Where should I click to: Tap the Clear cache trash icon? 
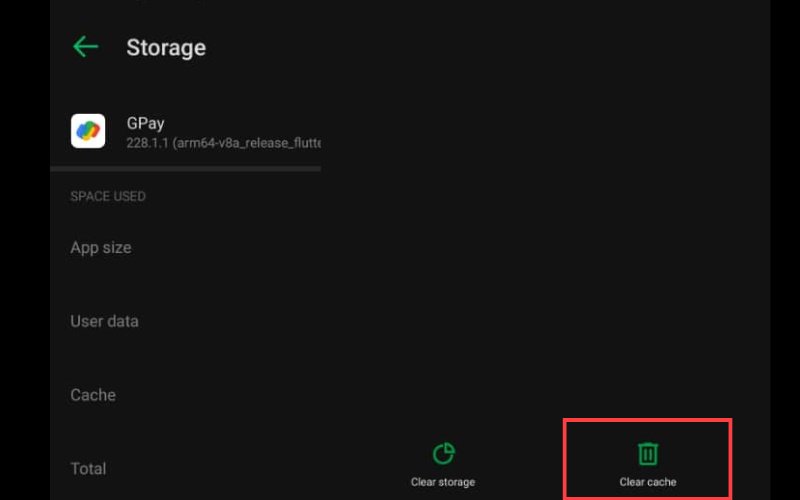click(x=647, y=454)
